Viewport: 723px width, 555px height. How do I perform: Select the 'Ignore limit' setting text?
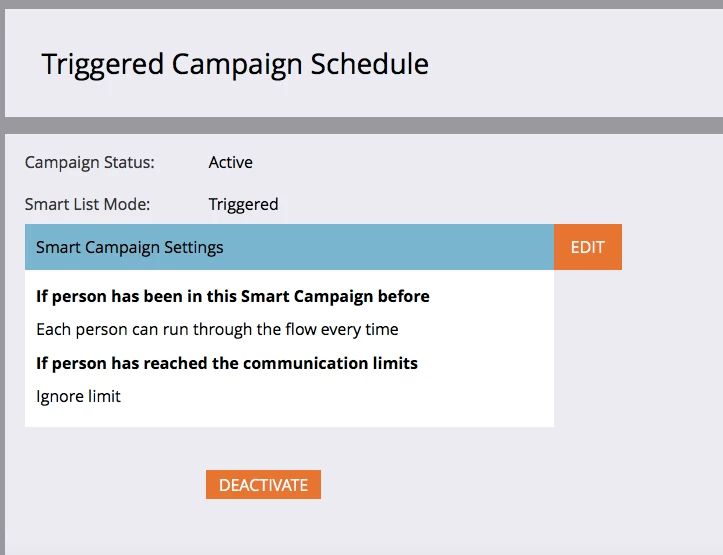(x=78, y=396)
